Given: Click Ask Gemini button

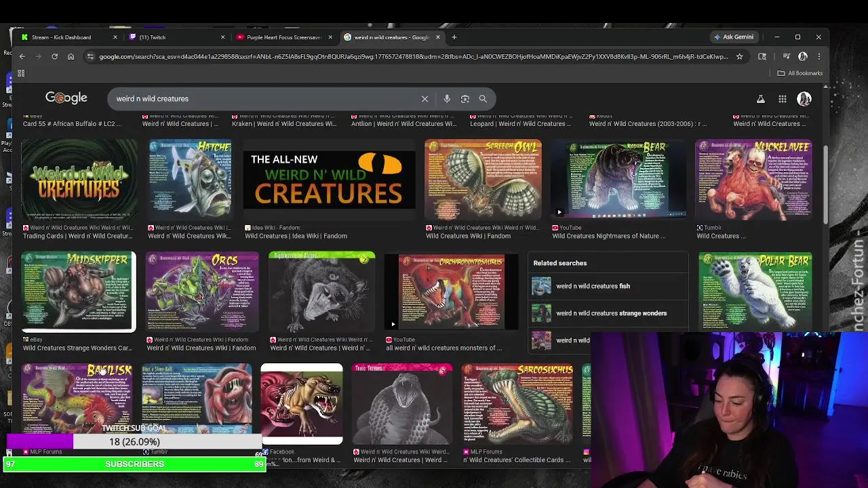Looking at the screenshot, I should pos(733,37).
